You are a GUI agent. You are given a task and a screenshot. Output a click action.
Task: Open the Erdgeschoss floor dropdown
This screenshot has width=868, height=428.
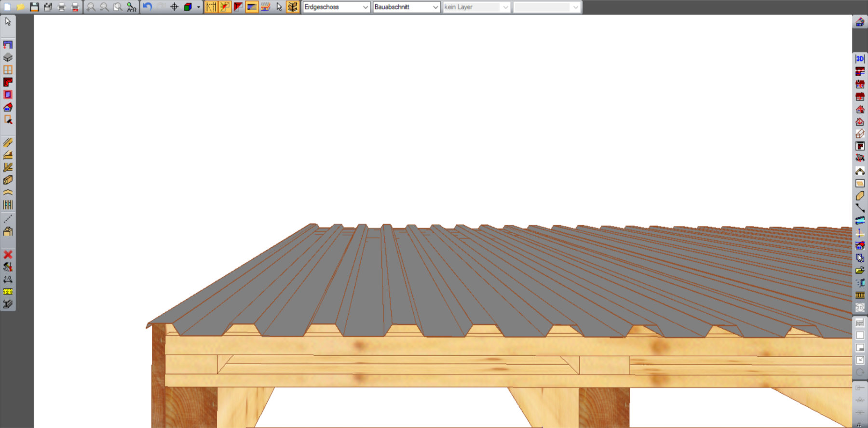(336, 7)
